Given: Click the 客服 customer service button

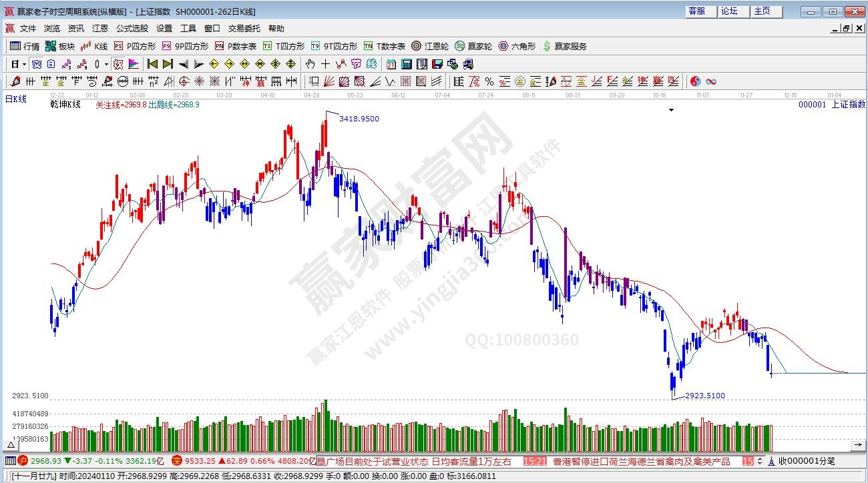Looking at the screenshot, I should tap(696, 11).
